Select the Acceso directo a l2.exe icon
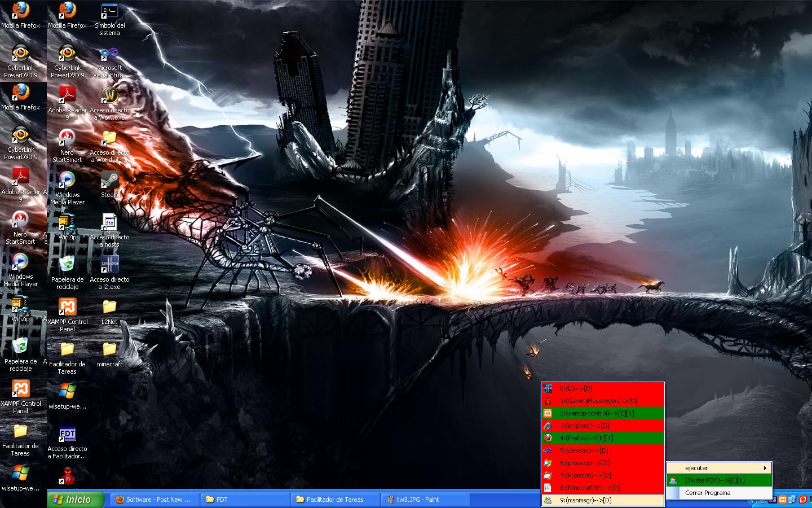This screenshot has width=812, height=508. 109,273
